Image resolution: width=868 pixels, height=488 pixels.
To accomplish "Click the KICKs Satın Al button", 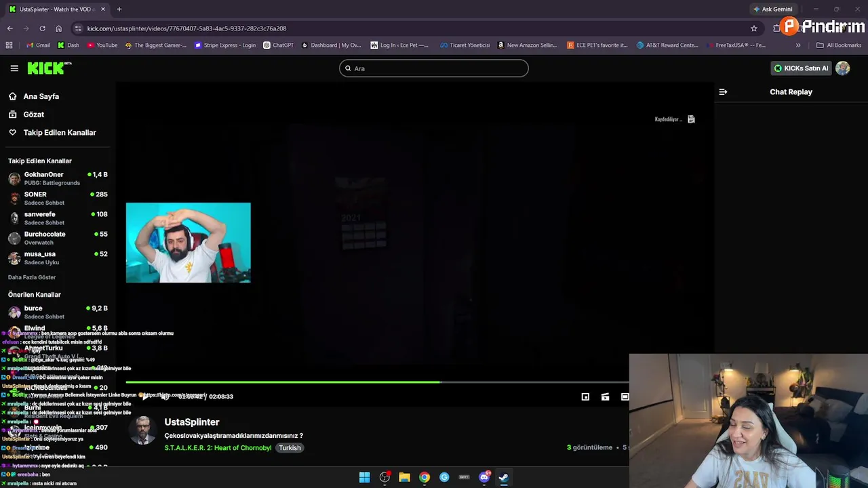I will click(801, 68).
